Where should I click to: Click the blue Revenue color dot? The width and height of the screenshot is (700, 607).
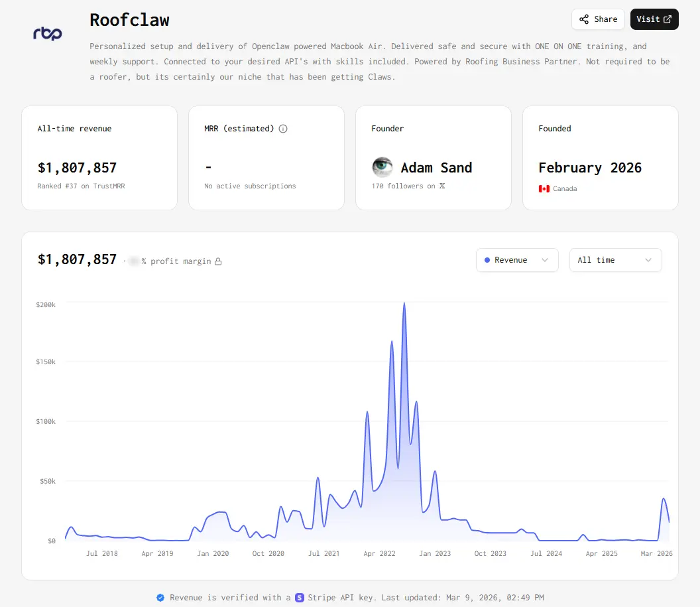487,260
